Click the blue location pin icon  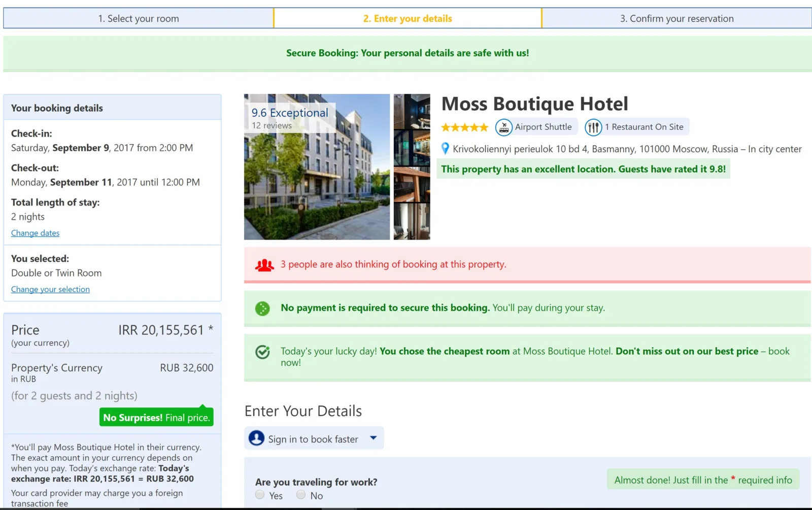[445, 149]
